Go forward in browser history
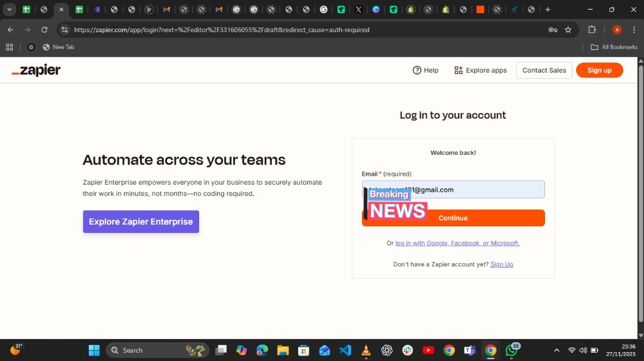644x361 pixels. 27,30
